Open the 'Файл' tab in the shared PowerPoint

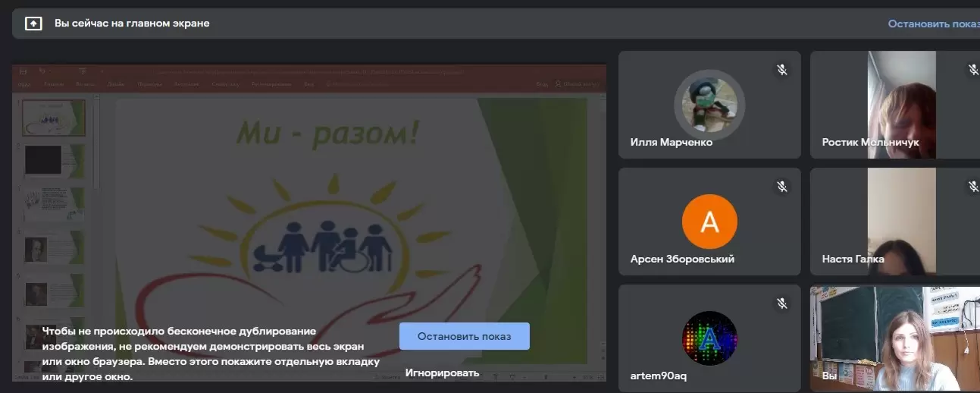pos(24,84)
